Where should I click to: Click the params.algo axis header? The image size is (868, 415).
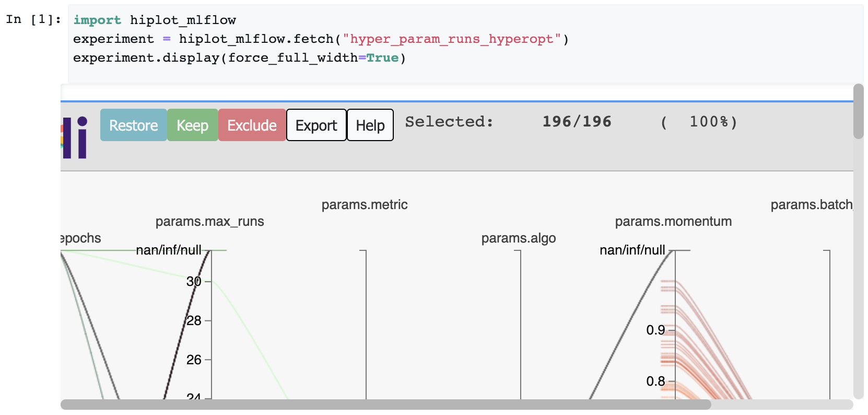coord(518,238)
